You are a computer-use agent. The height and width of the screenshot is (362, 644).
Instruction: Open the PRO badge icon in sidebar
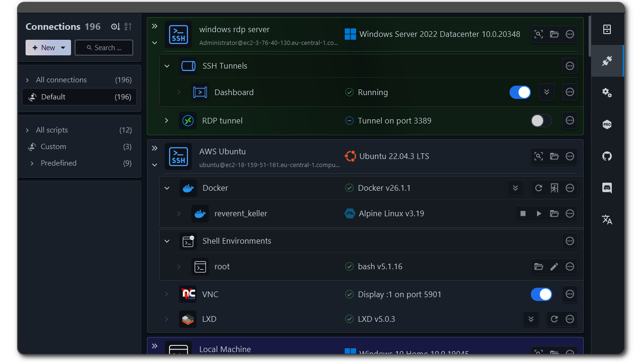click(x=607, y=124)
